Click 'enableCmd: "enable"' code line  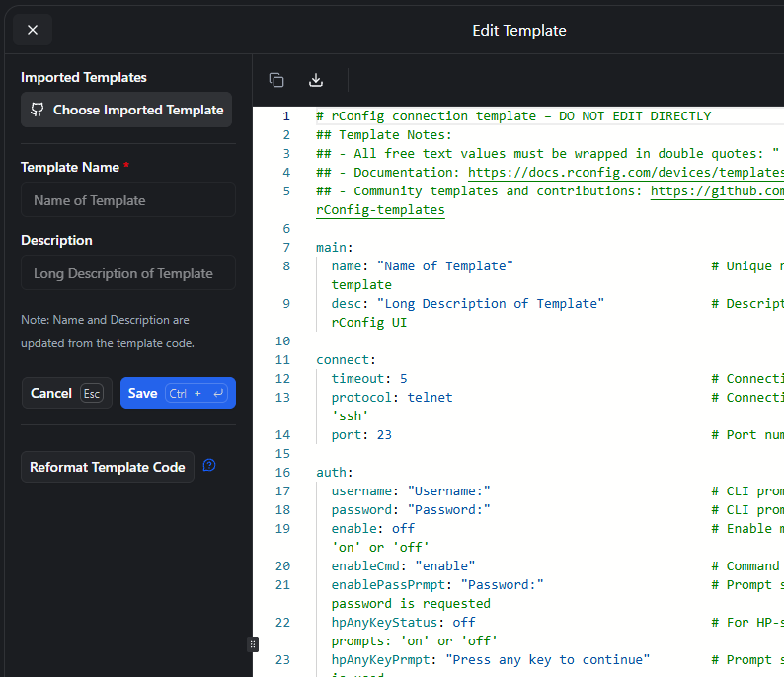pos(403,566)
